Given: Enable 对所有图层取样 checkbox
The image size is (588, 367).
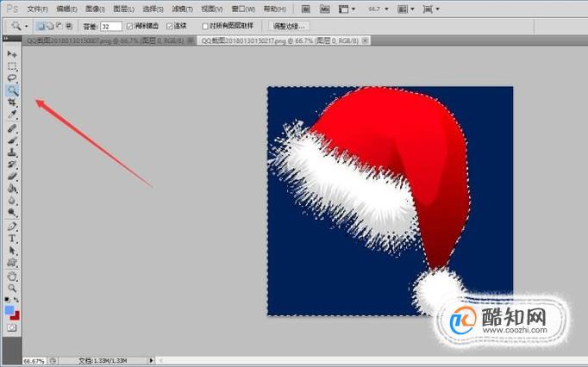Looking at the screenshot, I should (205, 26).
